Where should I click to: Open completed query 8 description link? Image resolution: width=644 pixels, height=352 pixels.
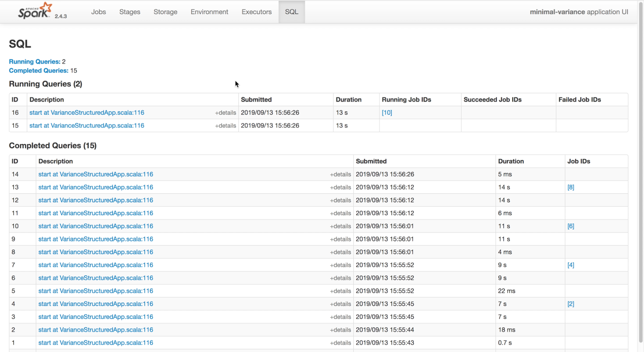(96, 252)
